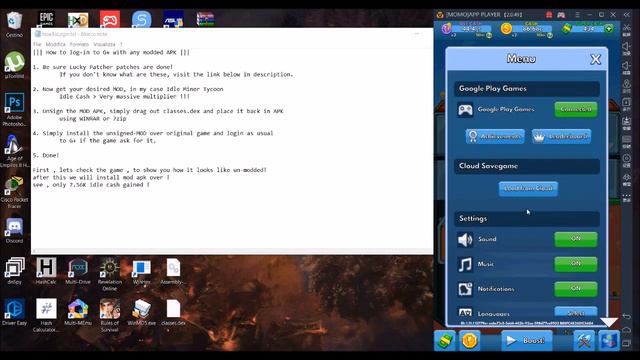Screen dimensions: 640x360
Task: Click Notepad horizontal scrollbar
Action: tap(232, 251)
